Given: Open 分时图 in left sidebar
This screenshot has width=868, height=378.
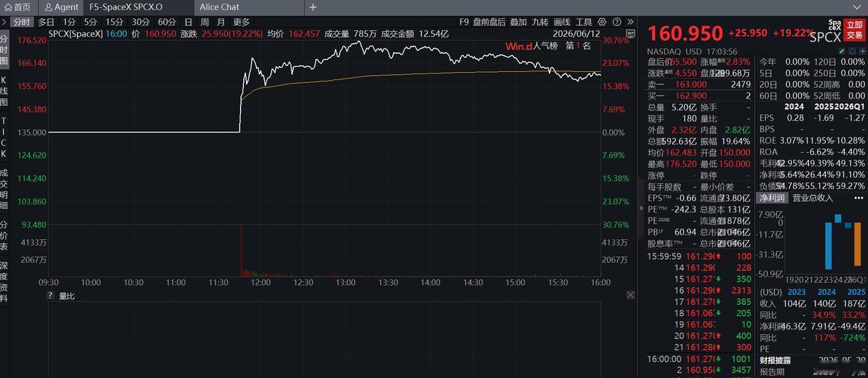Looking at the screenshot, I should click(4, 50).
